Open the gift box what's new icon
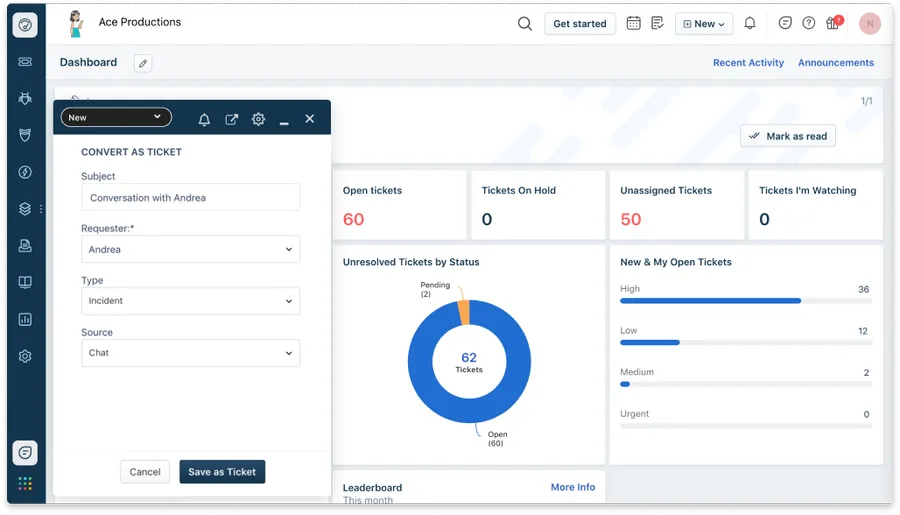Image resolution: width=900 pixels, height=515 pixels. (832, 23)
